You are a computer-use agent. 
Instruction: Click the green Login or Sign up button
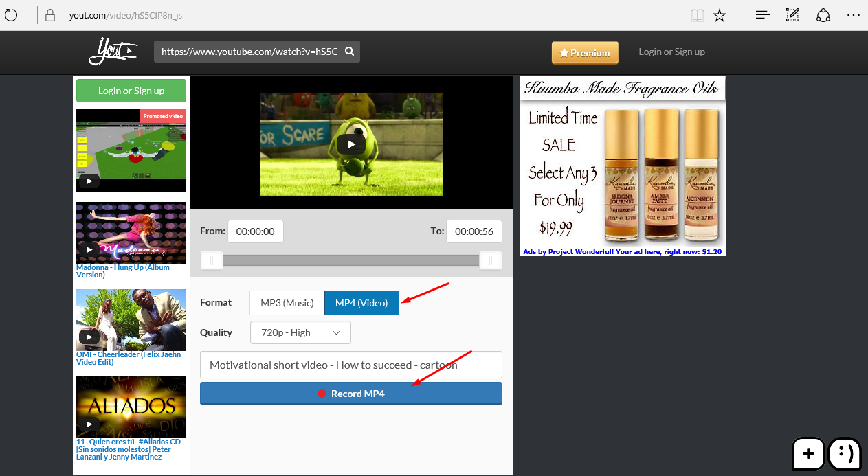point(131,91)
